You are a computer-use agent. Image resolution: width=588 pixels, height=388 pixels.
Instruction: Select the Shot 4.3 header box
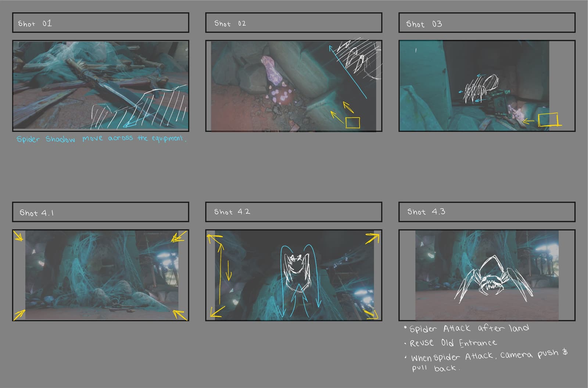pos(487,212)
